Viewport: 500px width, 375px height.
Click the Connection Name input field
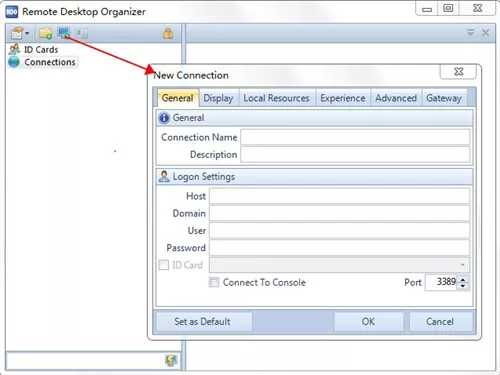(355, 137)
